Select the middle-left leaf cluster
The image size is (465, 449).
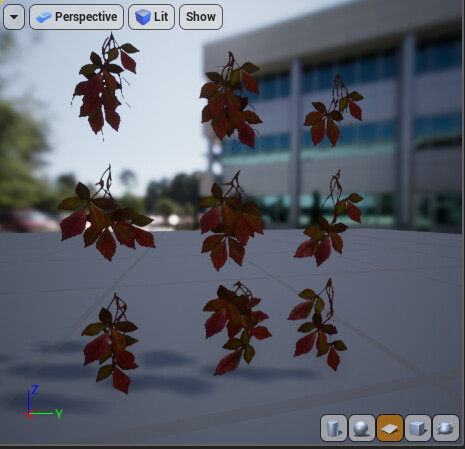pos(106,213)
